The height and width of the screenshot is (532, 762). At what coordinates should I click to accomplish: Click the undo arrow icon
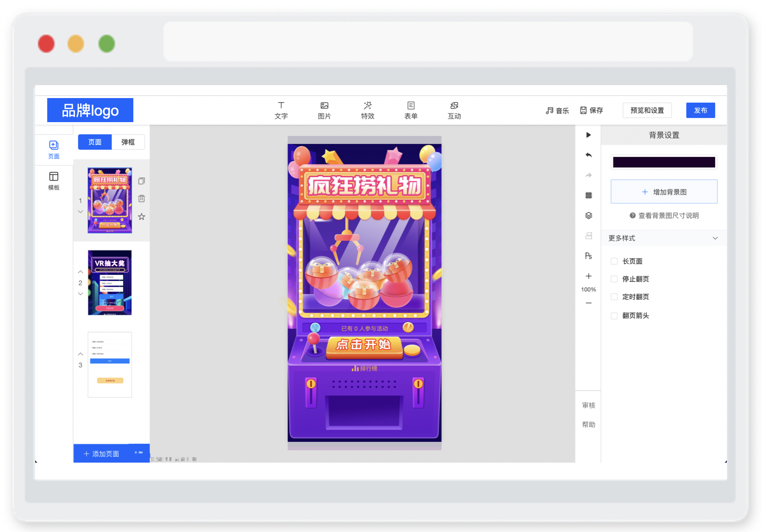588,155
